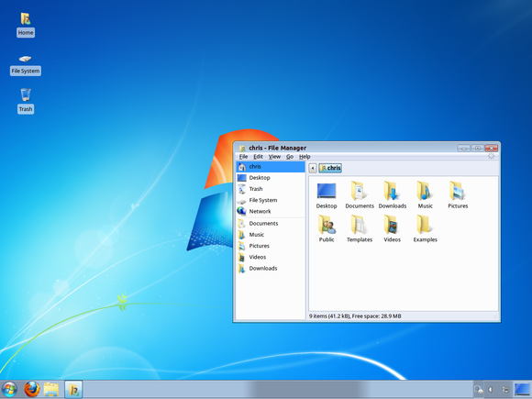Launch Firefox from the taskbar
The image size is (532, 399).
(x=32, y=389)
